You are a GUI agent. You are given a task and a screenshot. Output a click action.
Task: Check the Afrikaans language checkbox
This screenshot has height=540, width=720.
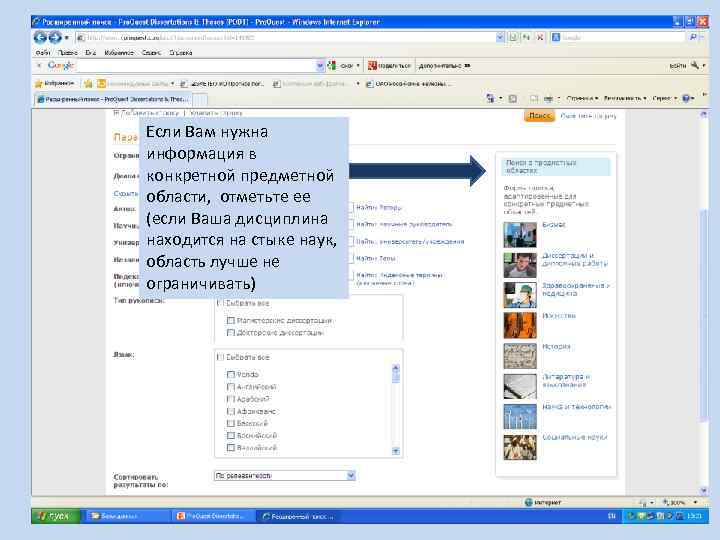231,411
